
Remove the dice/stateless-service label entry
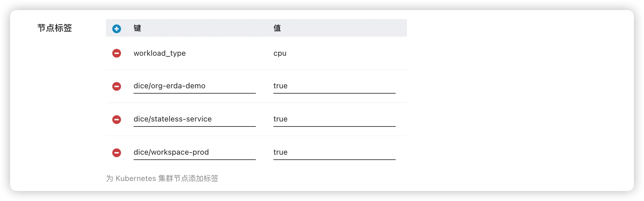click(117, 119)
